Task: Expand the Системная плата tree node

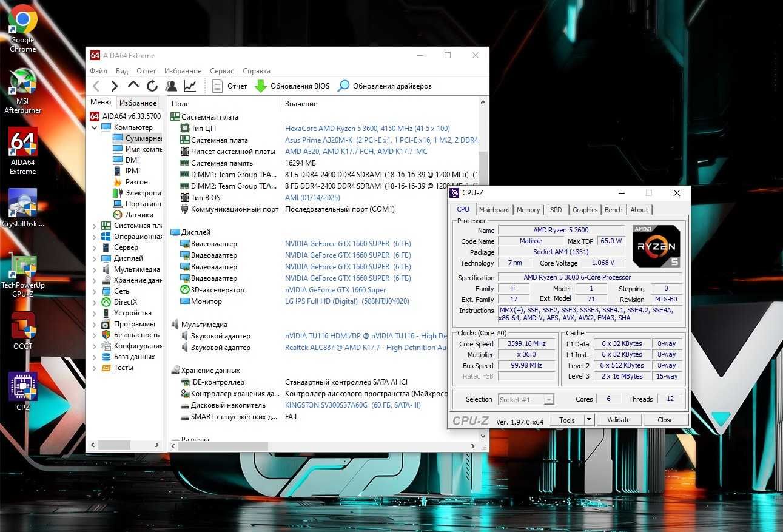Action: [95, 226]
